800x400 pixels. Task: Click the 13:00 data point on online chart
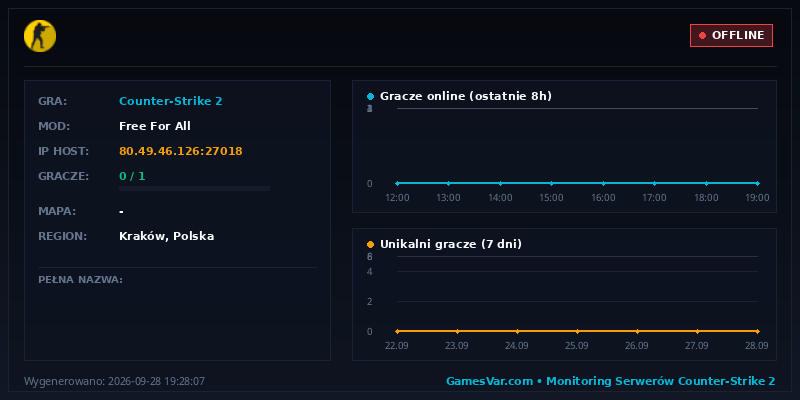tap(448, 183)
